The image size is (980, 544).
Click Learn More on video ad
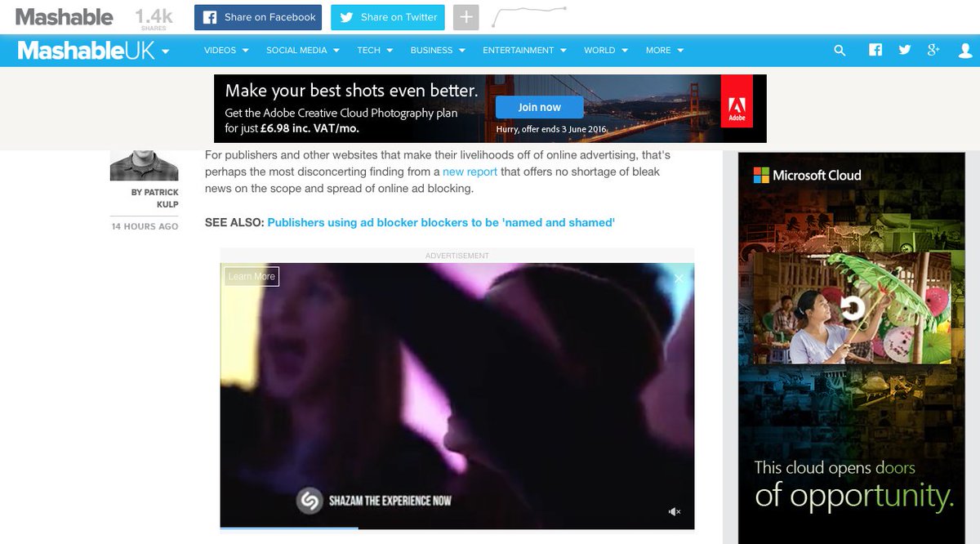point(252,277)
